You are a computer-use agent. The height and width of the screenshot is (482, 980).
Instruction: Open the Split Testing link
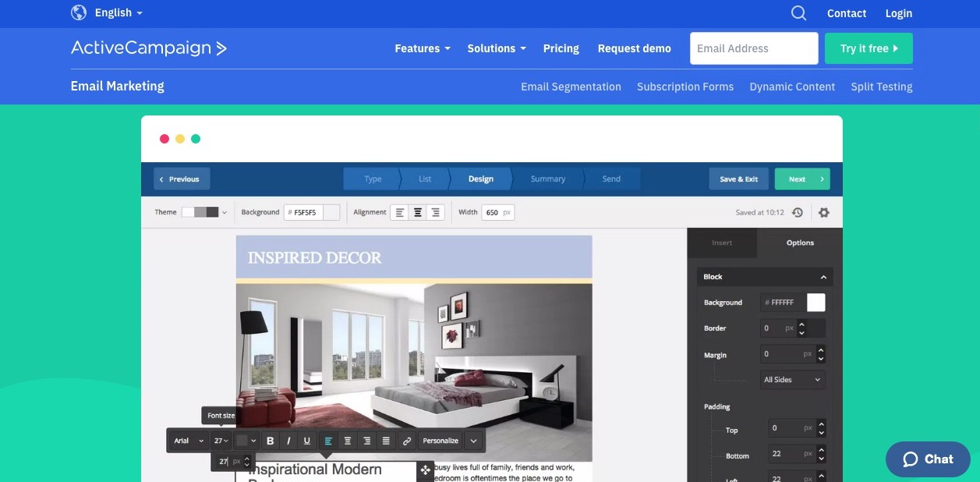(882, 87)
